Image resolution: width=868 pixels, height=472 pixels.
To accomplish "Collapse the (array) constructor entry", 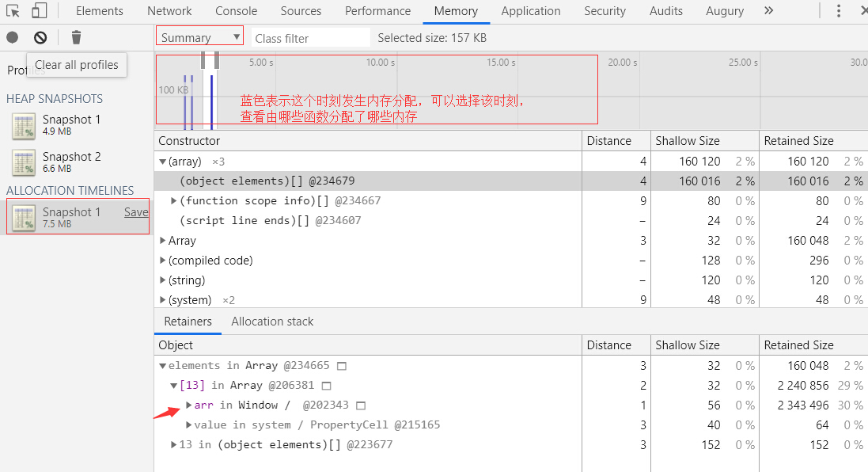I will click(163, 161).
